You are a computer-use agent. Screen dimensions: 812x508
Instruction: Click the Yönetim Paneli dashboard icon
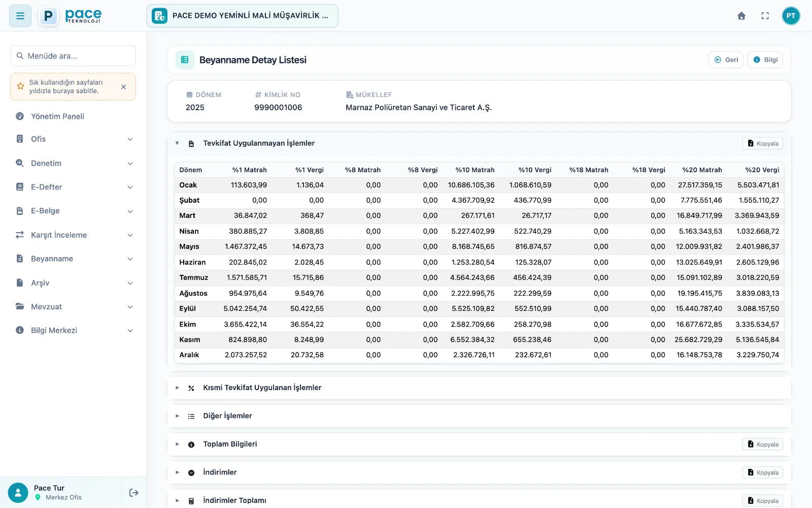tap(20, 116)
